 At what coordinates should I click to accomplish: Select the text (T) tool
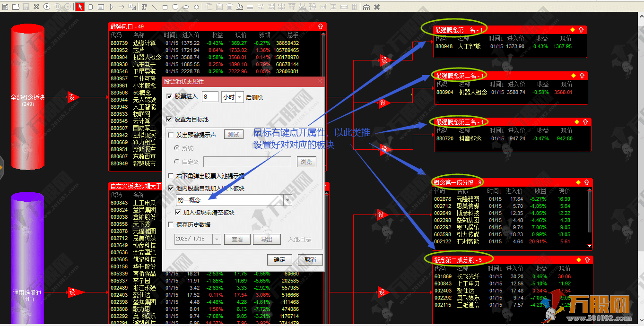click(x=144, y=7)
